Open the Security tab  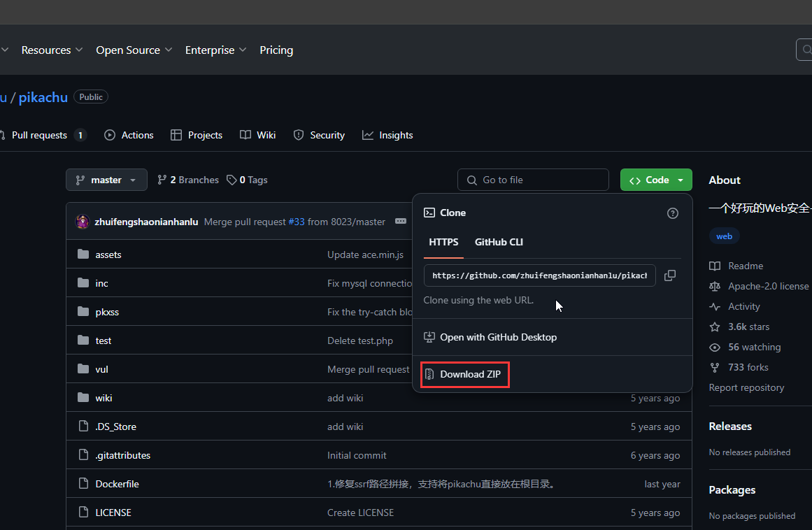pos(319,135)
